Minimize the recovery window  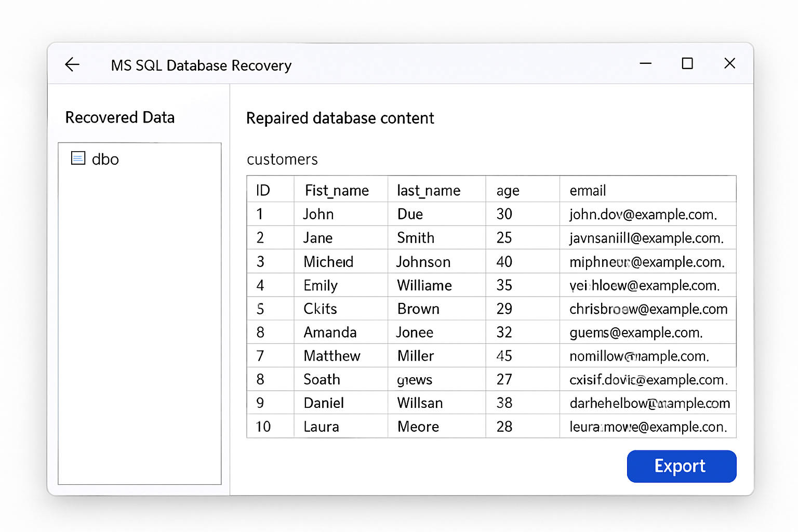(x=646, y=63)
